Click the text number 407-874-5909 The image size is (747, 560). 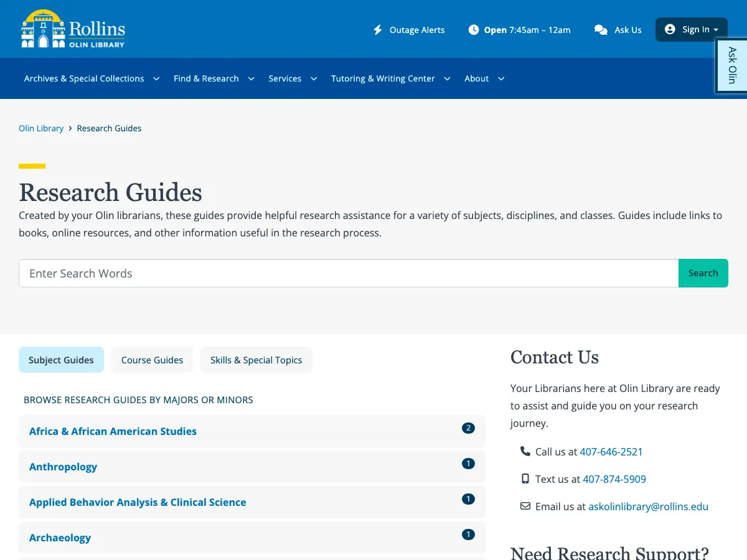(x=614, y=479)
